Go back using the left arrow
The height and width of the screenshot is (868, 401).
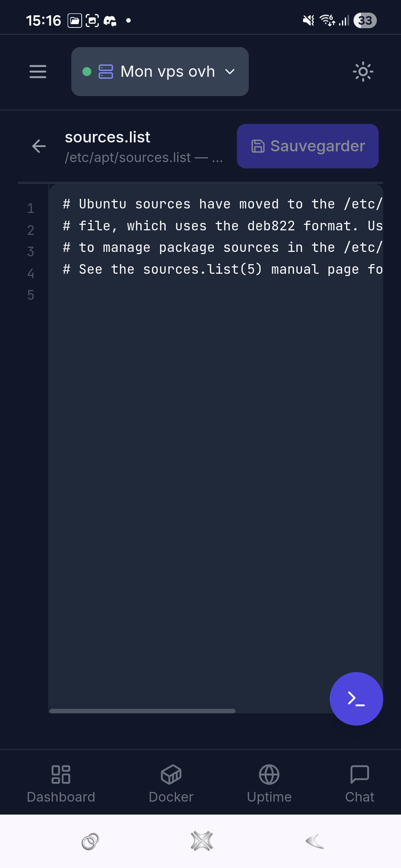(39, 146)
